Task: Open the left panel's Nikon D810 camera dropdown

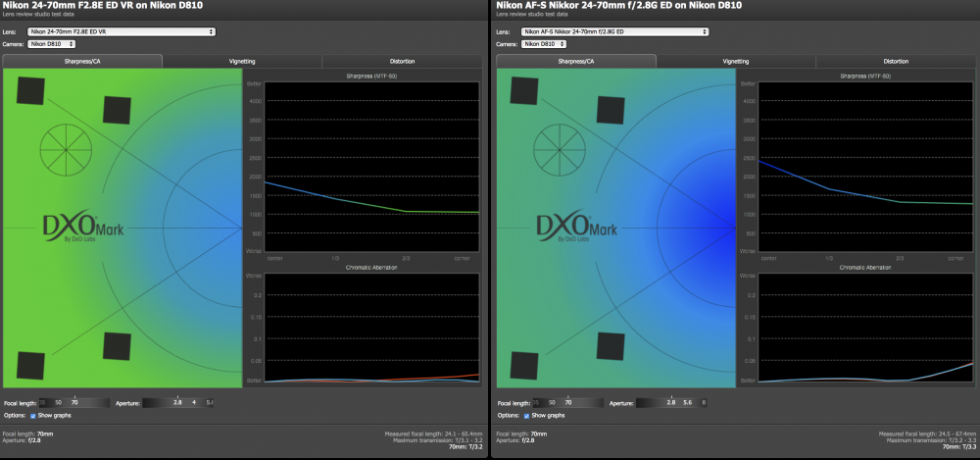Action: [51, 44]
